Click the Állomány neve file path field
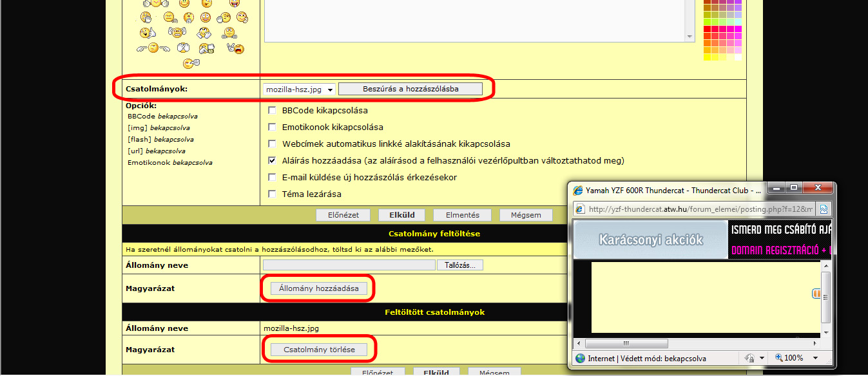Image resolution: width=868 pixels, height=376 pixels. point(349,265)
